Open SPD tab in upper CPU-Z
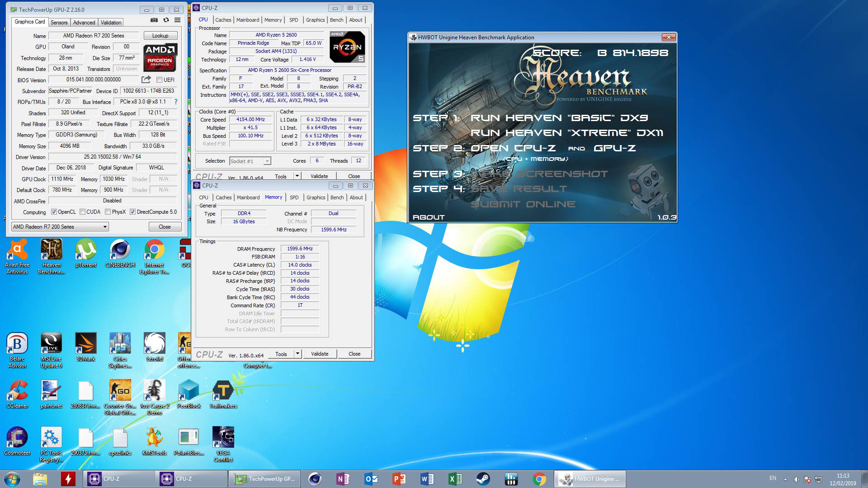This screenshot has width=868, height=488. coord(294,20)
